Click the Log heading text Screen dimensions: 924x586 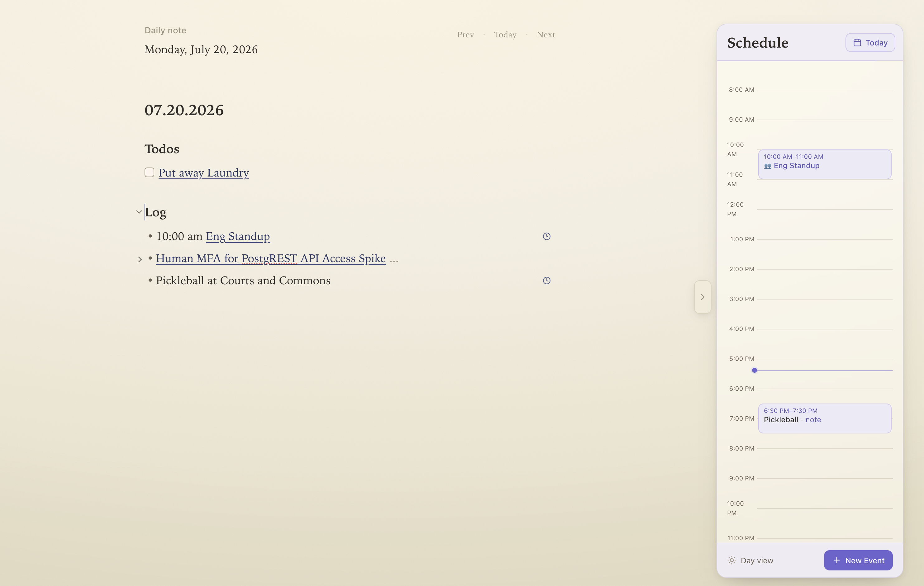[155, 212]
